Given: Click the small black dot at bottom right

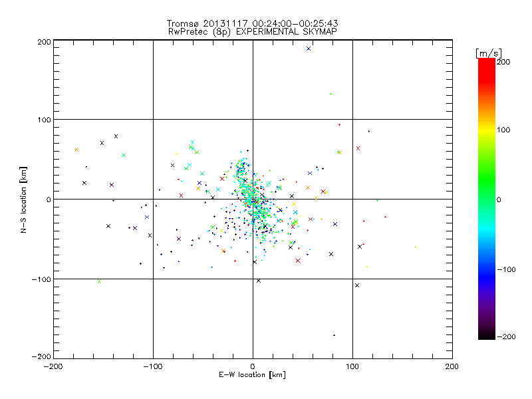Looking at the screenshot, I should (334, 335).
